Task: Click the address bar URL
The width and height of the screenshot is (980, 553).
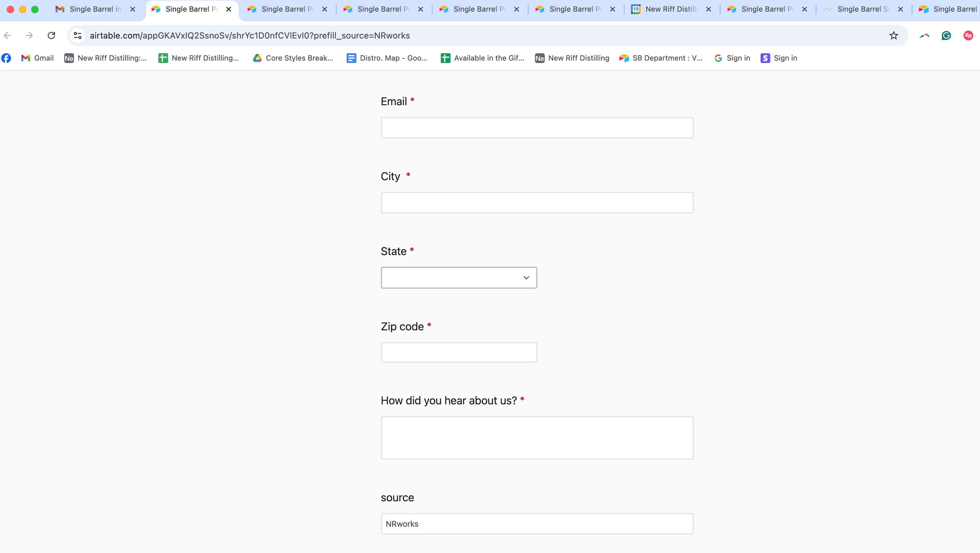Action: (249, 35)
